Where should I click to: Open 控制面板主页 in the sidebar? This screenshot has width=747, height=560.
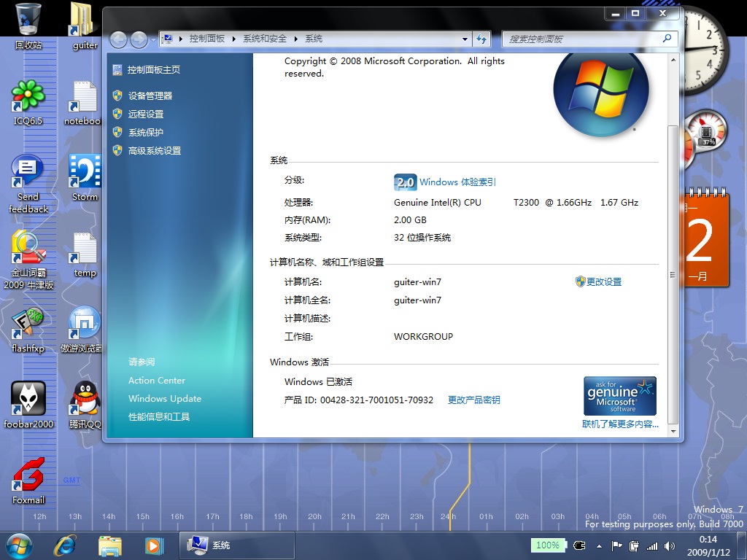(x=153, y=69)
